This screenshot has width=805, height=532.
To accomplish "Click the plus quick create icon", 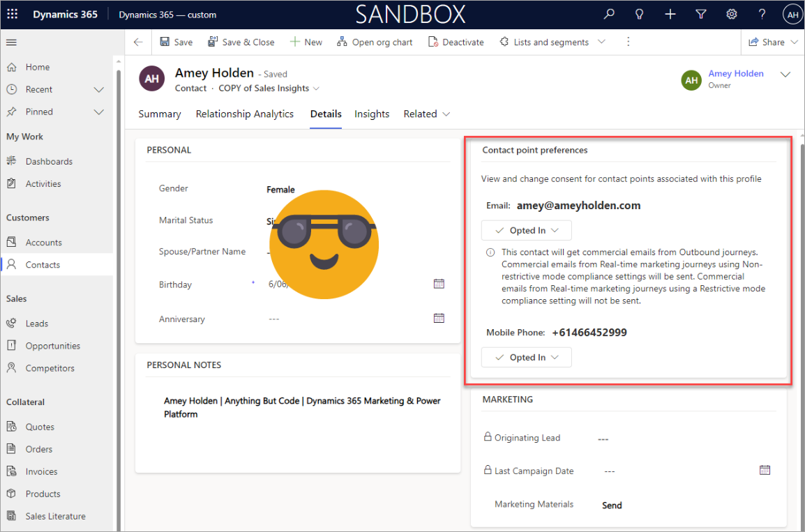I will (x=670, y=15).
